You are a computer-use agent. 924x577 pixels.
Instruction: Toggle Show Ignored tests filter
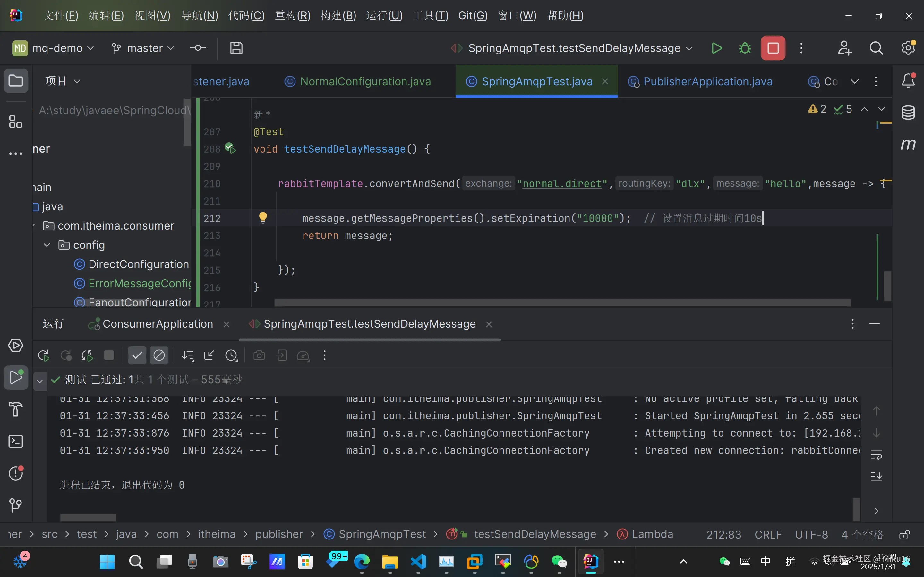click(x=159, y=356)
